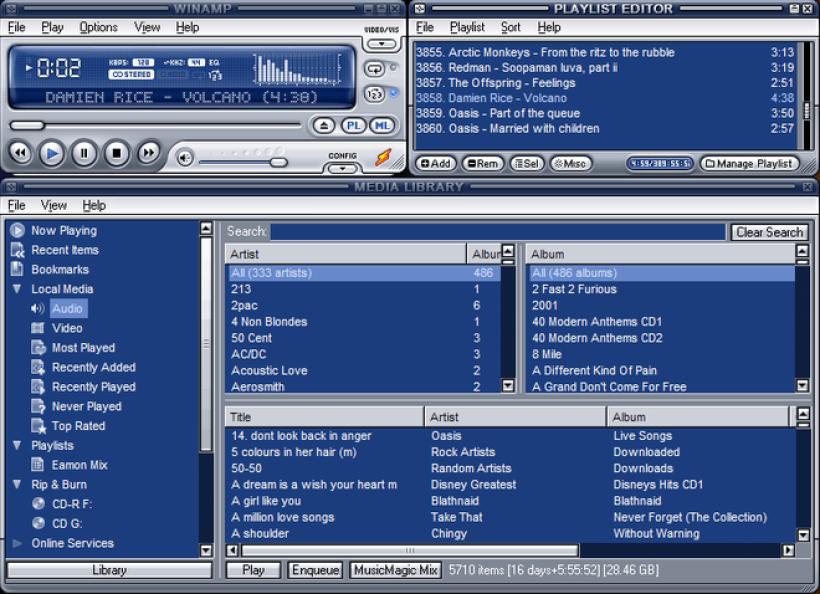Open the Sort menu in Playlist Editor
820x594 pixels.
[510, 27]
